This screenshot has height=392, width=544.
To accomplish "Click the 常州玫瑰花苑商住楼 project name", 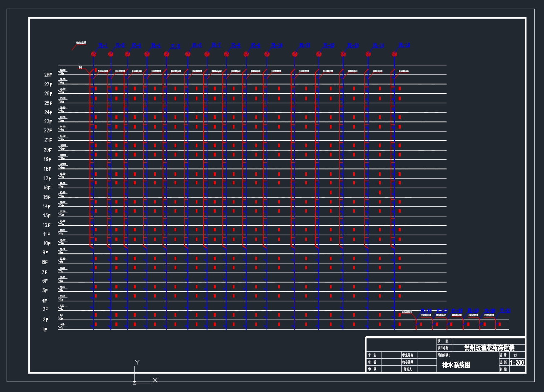I will [x=489, y=348].
